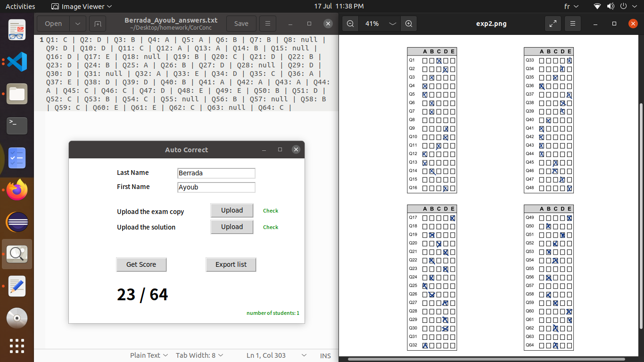The image size is (644, 362).
Task: Click the 'Upload the solution' label
Action: tap(146, 227)
